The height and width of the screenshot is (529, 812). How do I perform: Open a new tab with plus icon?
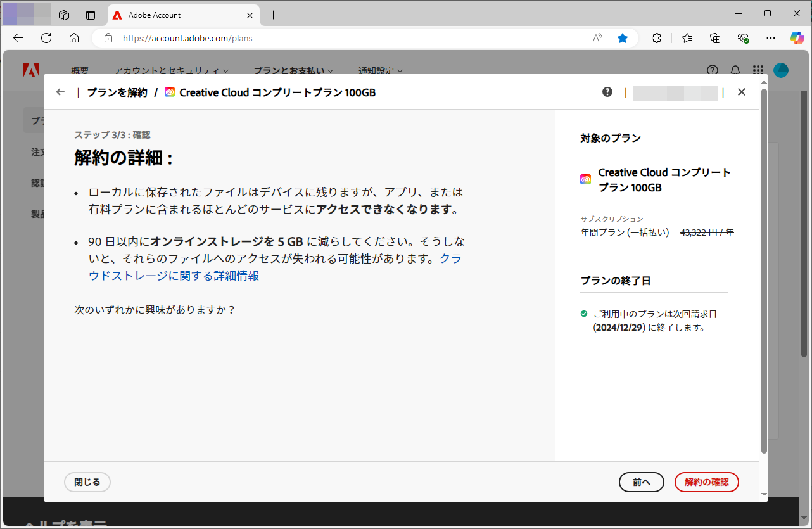tap(273, 15)
